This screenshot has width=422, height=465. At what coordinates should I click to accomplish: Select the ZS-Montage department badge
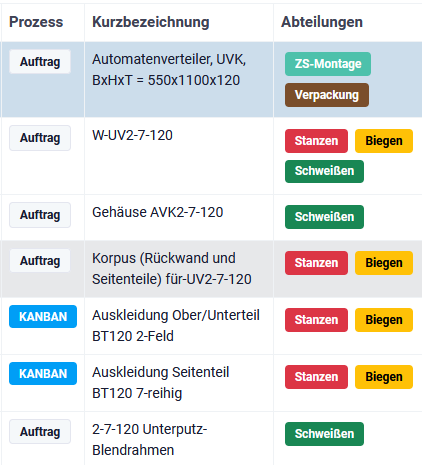click(x=328, y=64)
